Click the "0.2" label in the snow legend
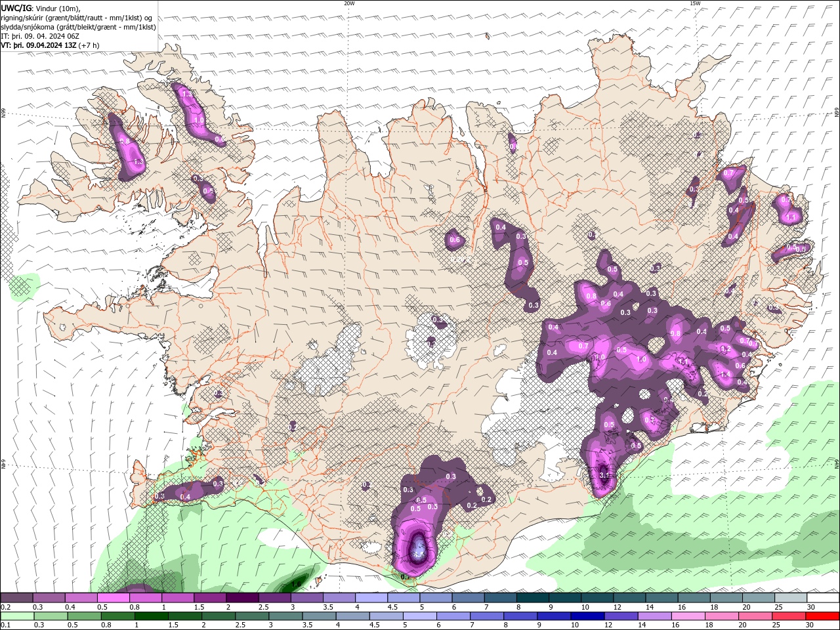840x630 pixels. point(6,607)
